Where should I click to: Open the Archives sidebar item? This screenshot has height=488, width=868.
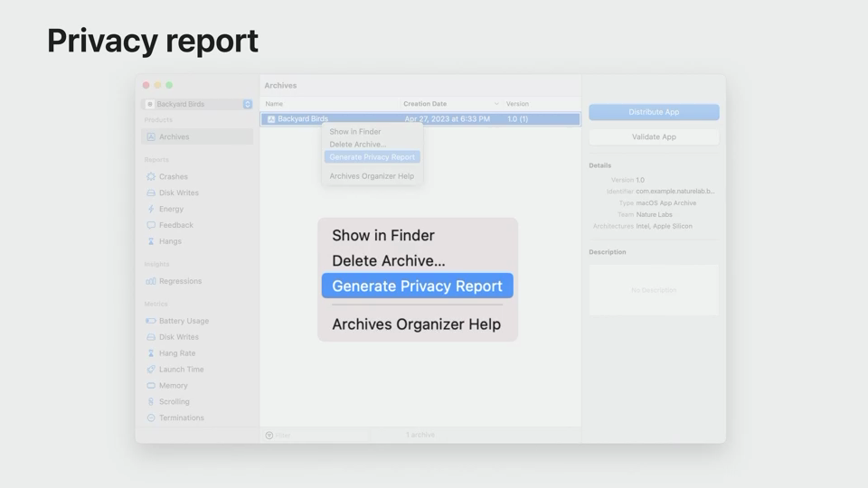click(x=197, y=136)
